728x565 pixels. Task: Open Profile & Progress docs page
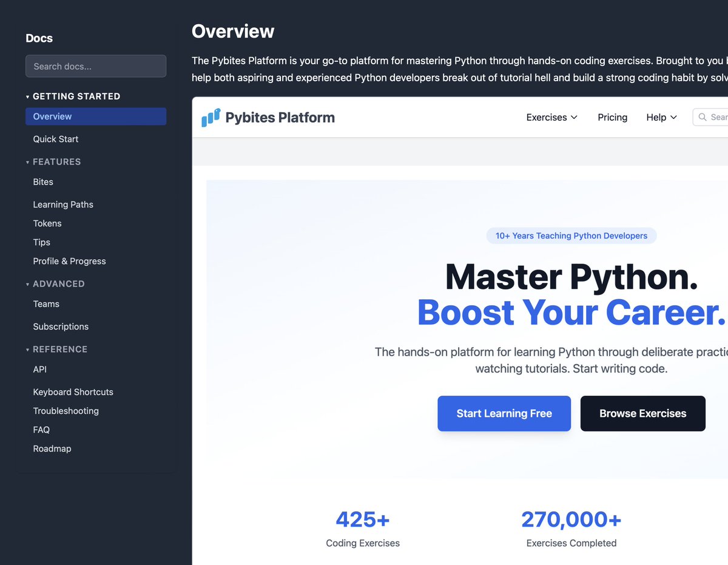[x=69, y=261]
